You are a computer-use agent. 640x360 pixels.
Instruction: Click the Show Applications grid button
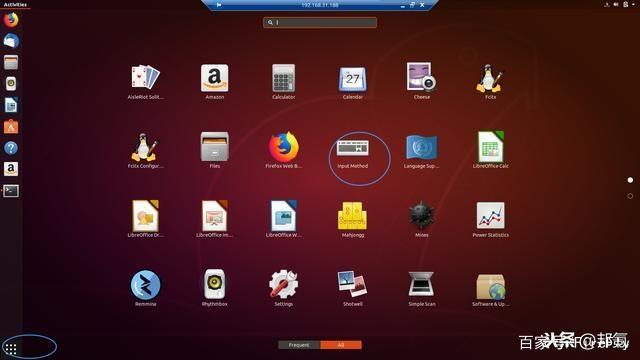(x=11, y=349)
